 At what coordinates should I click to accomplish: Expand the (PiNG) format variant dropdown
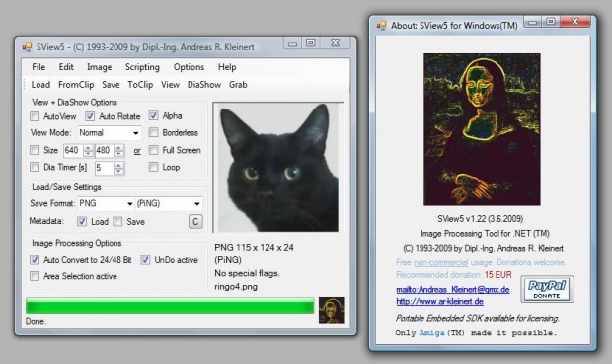tap(169, 203)
